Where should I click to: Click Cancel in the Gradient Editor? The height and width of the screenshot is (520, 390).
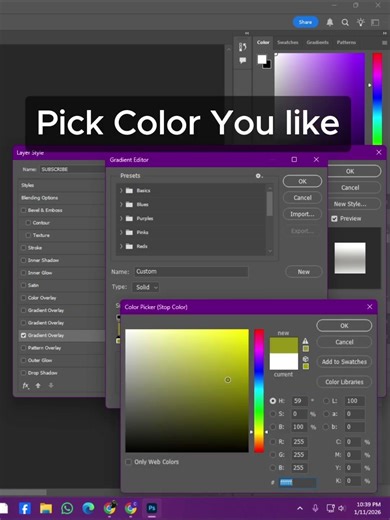[302, 198]
